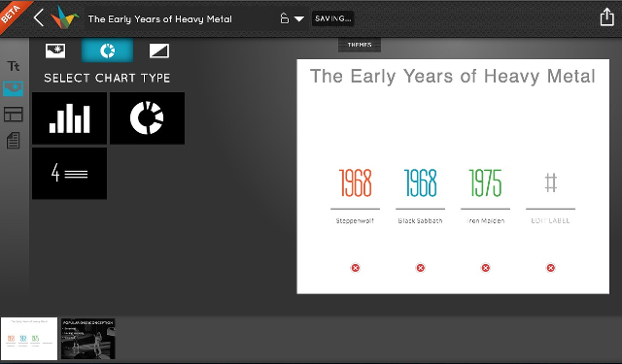Click the slide heading The Early Years of Heavy Metal
The height and width of the screenshot is (364, 622).
(453, 76)
